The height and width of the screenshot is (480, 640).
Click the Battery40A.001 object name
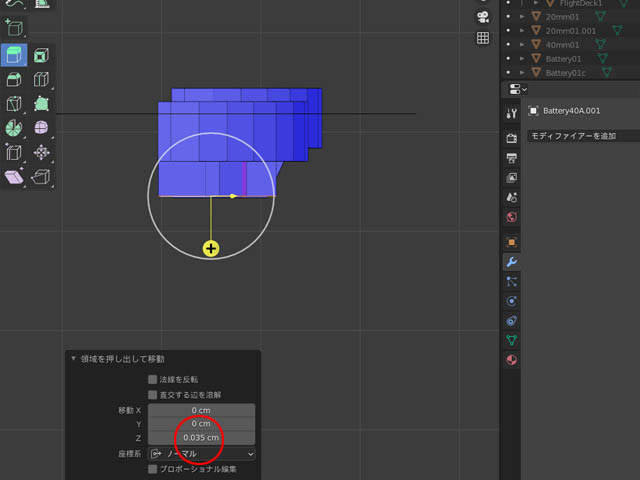pos(571,111)
